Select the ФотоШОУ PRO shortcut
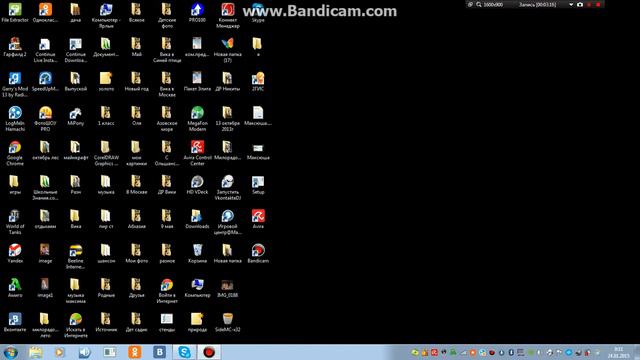This screenshot has width=640, height=360. [x=45, y=119]
